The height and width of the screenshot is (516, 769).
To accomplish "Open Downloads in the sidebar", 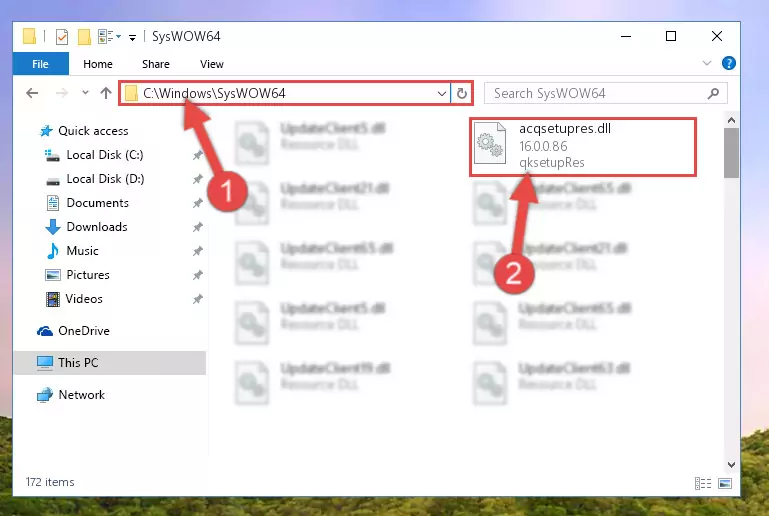I will (97, 227).
